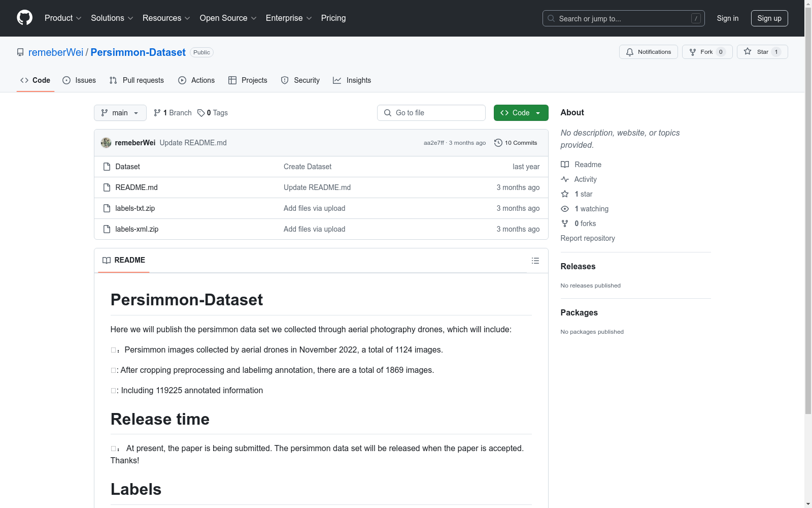Click file icon next to labels-txt.zip
Image resolution: width=812 pixels, height=508 pixels.
coord(107,208)
